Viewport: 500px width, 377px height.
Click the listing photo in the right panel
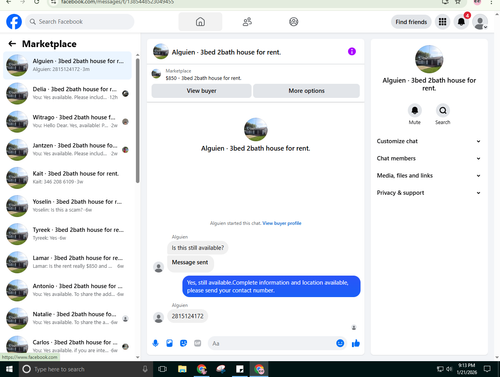coord(429,59)
